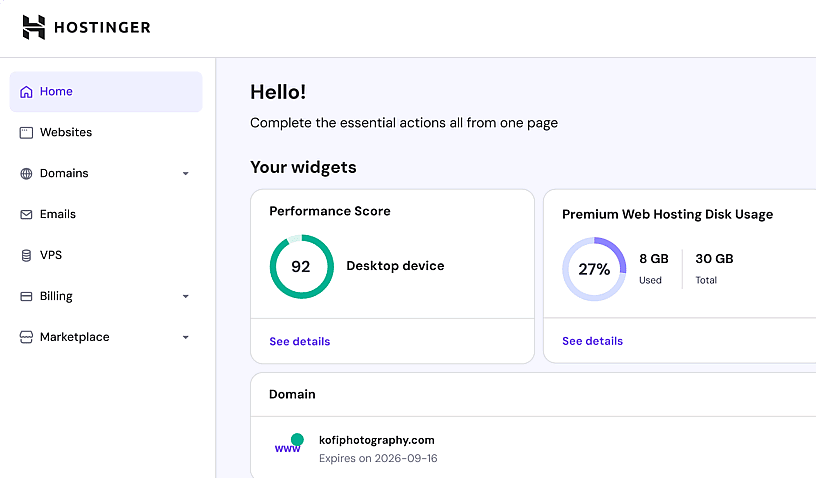Click the Domains globe icon

point(26,174)
